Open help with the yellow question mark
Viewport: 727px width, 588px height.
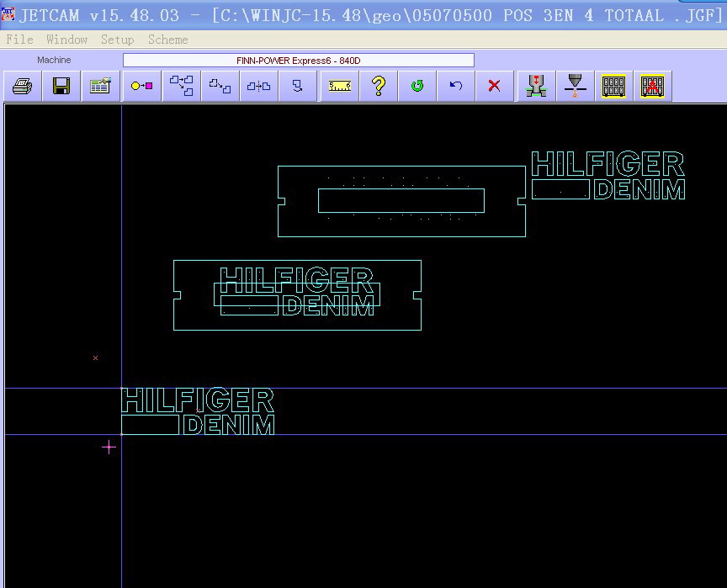click(379, 86)
